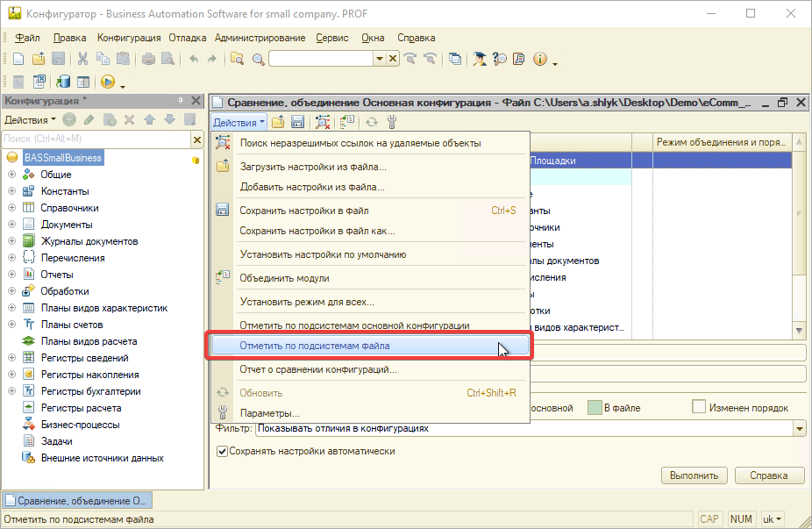Click the yellow info help icon in the main toolbar
This screenshot has width=812, height=529.
pyautogui.click(x=539, y=59)
